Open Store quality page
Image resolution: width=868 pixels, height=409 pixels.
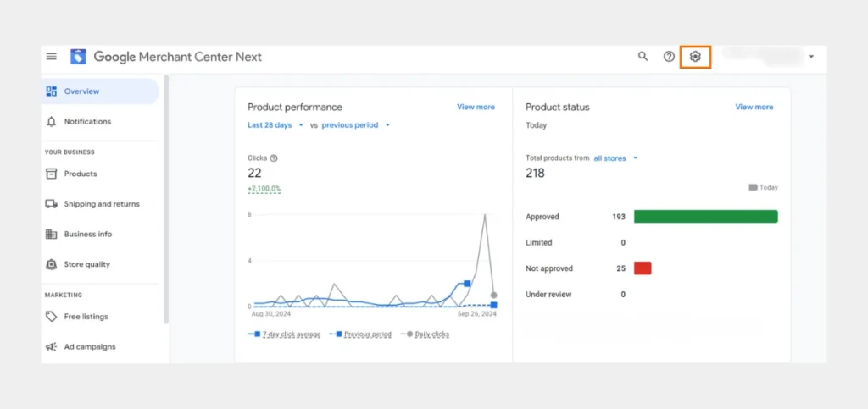point(100,264)
